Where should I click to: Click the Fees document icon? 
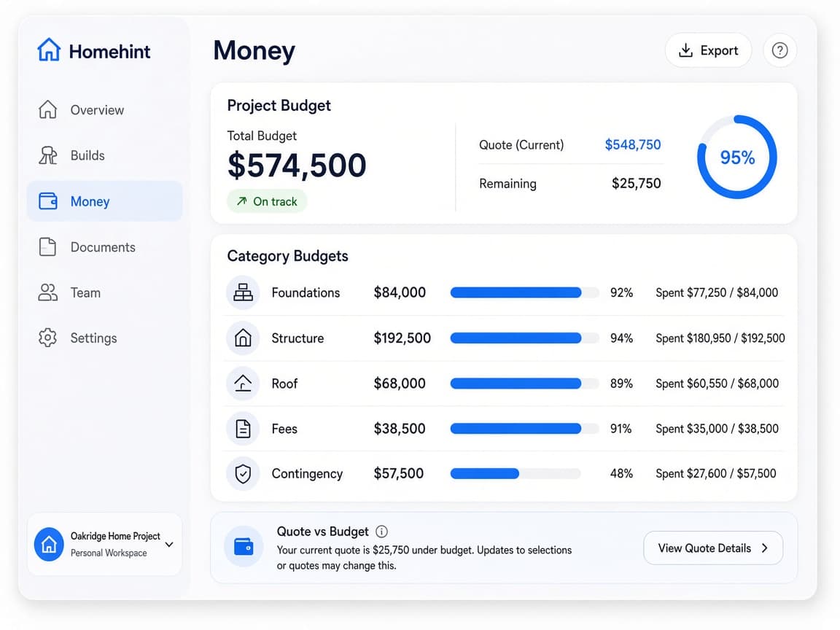point(244,429)
